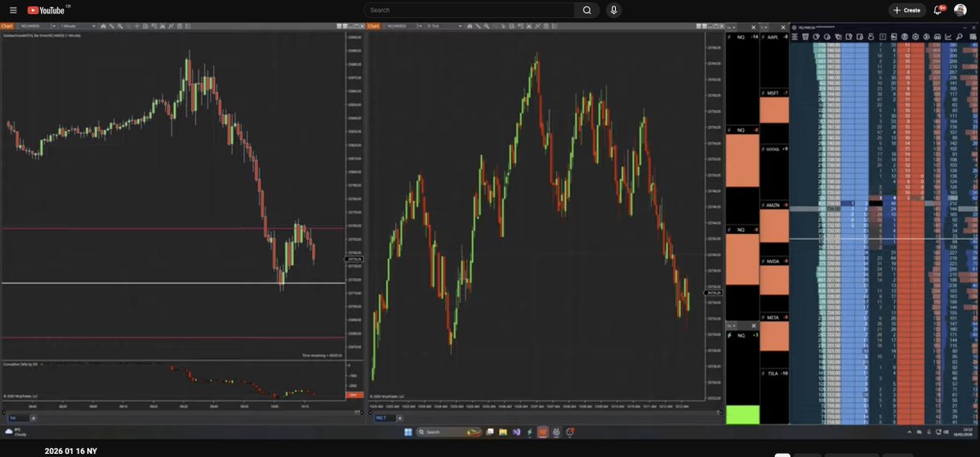
Task: Select the AMZN -9 tile
Action: coord(773,205)
